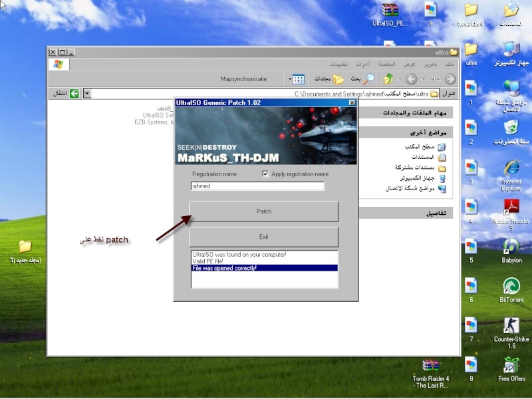Open the تعليمات menu in the ultra window

[339, 64]
